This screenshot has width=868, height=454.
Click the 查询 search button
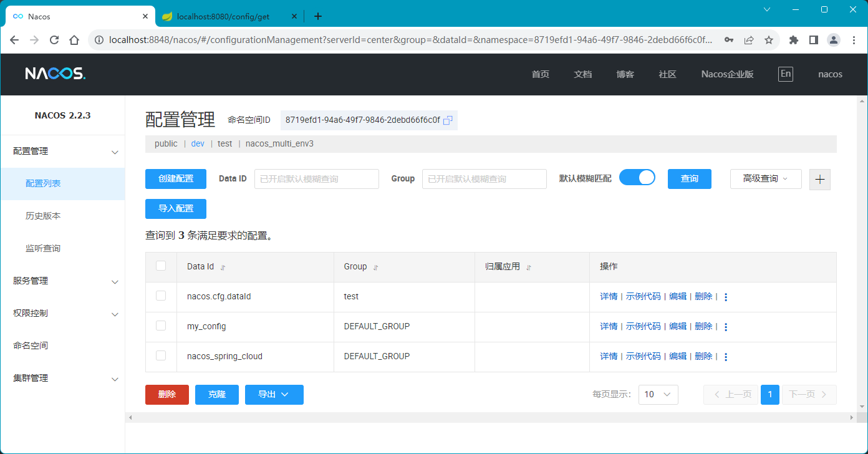pyautogui.click(x=690, y=179)
